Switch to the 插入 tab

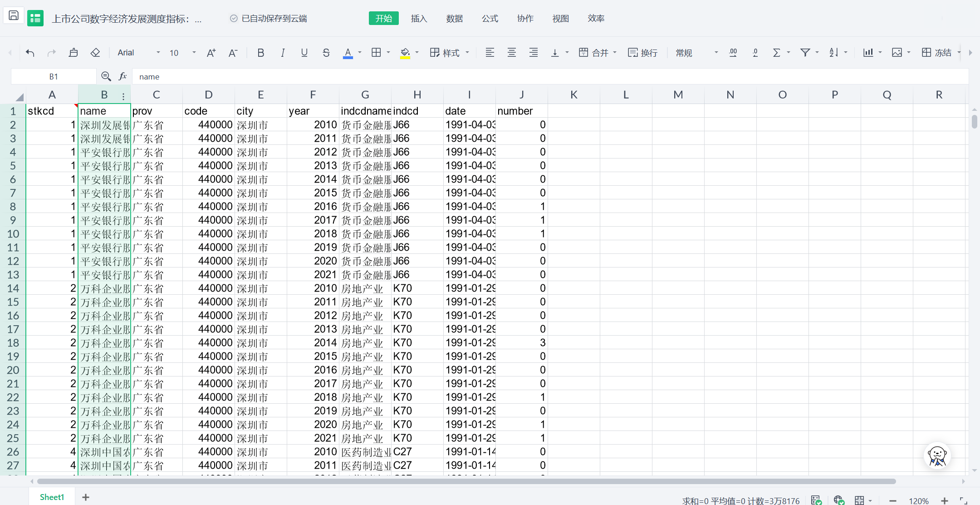(419, 18)
